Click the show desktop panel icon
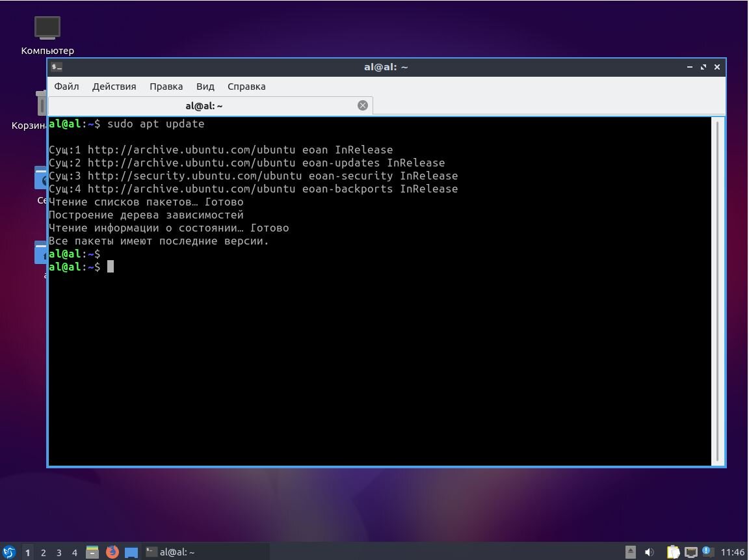This screenshot has height=560, width=749. (x=131, y=552)
